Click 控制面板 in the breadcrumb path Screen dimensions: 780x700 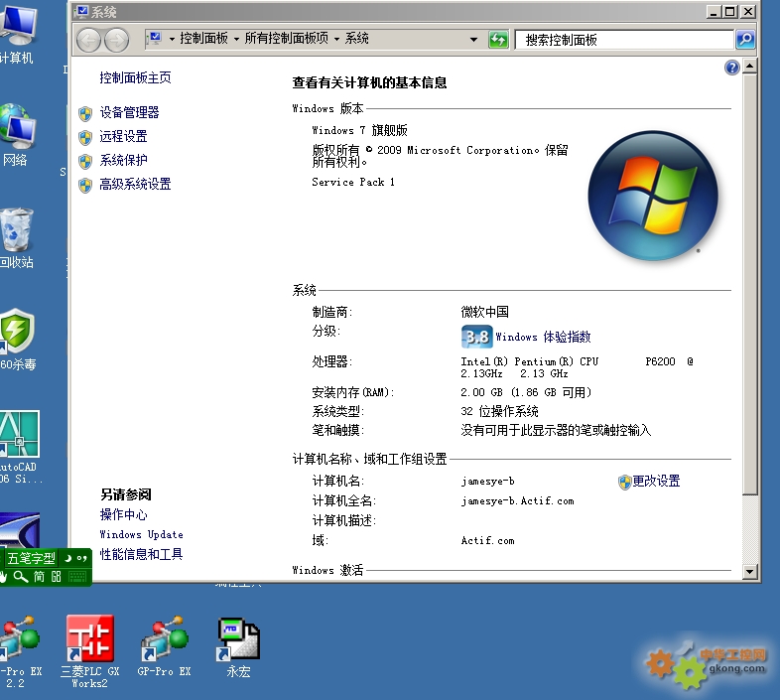[204, 39]
